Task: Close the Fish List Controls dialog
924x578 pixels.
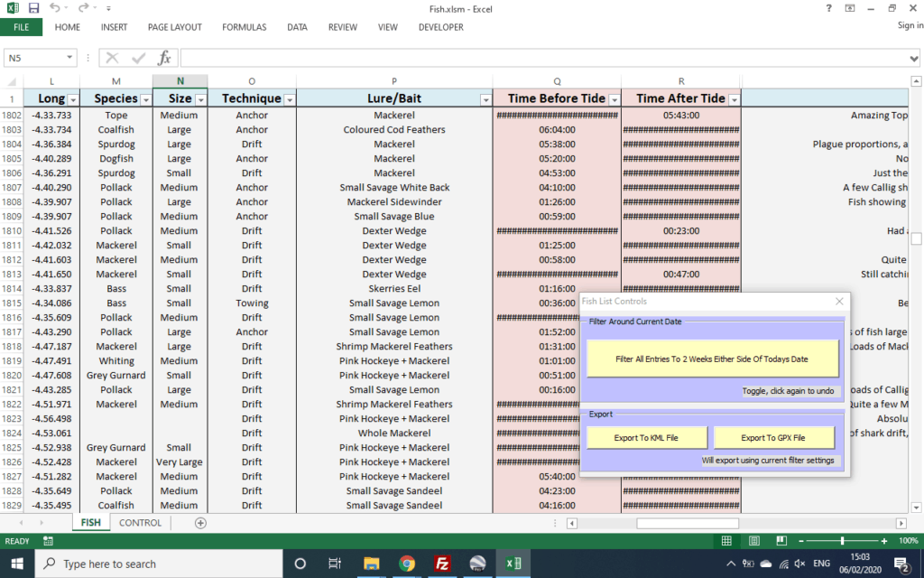Action: 839,301
